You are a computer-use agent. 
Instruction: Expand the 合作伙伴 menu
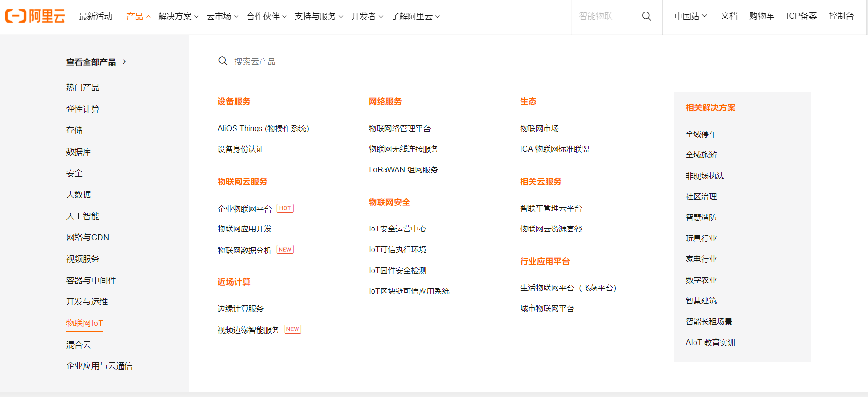point(267,16)
